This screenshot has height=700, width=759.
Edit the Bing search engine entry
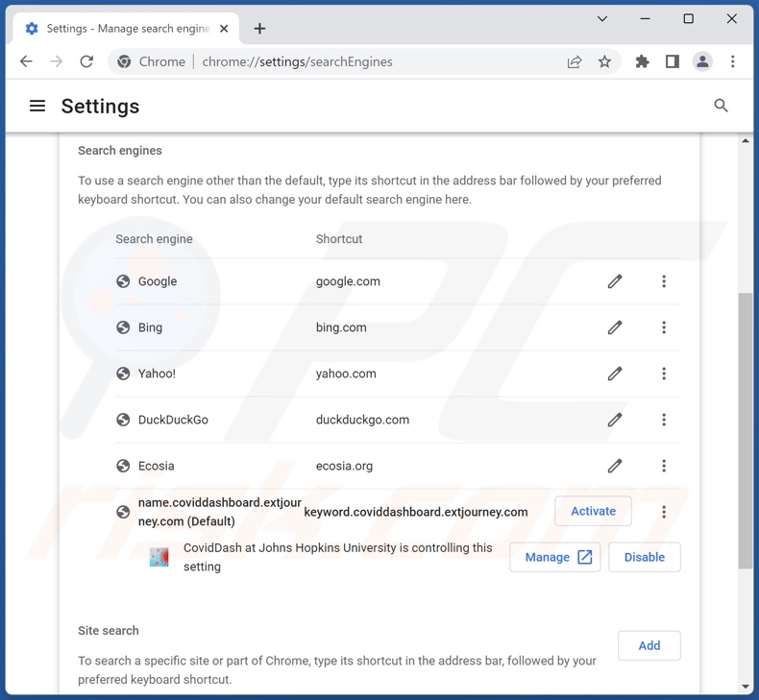pyautogui.click(x=615, y=327)
